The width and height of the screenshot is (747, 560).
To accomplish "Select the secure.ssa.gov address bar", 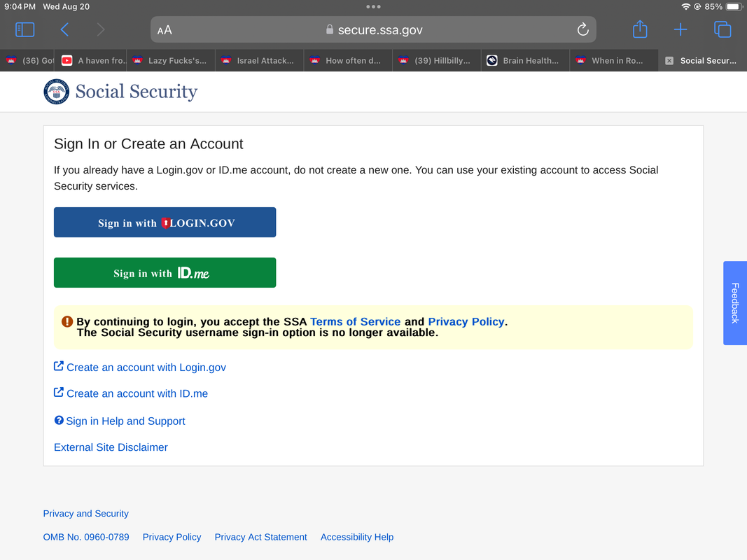I will click(x=374, y=29).
